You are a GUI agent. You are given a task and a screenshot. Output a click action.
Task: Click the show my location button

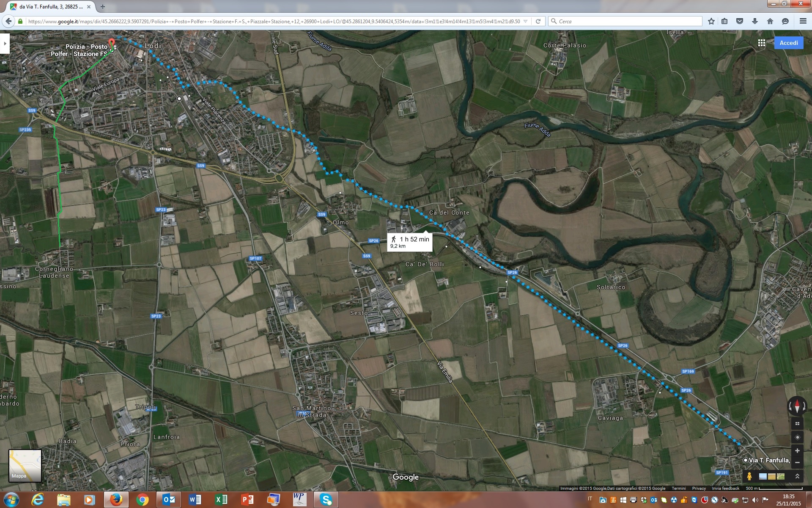click(797, 437)
